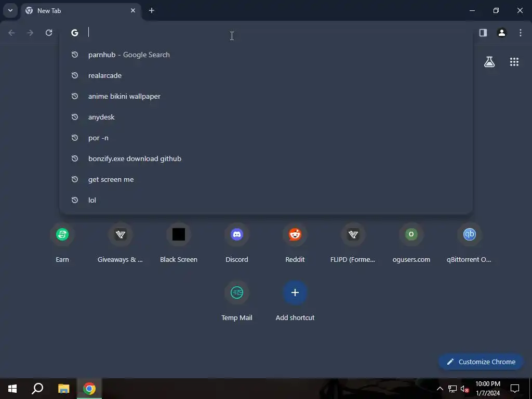This screenshot has height=399, width=532.
Task: Click history clock icon beside 'anydesk'
Action: [x=75, y=117]
